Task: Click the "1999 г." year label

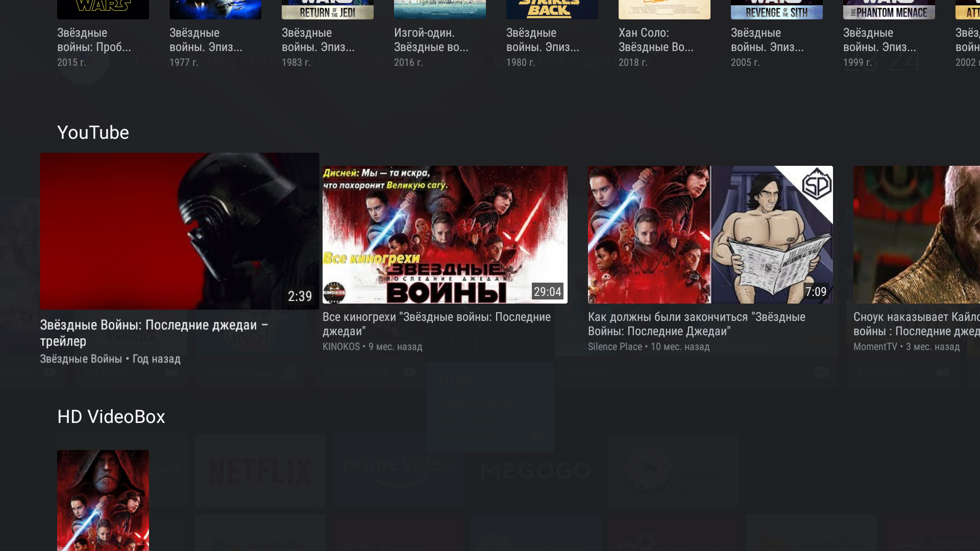Action: (x=857, y=62)
